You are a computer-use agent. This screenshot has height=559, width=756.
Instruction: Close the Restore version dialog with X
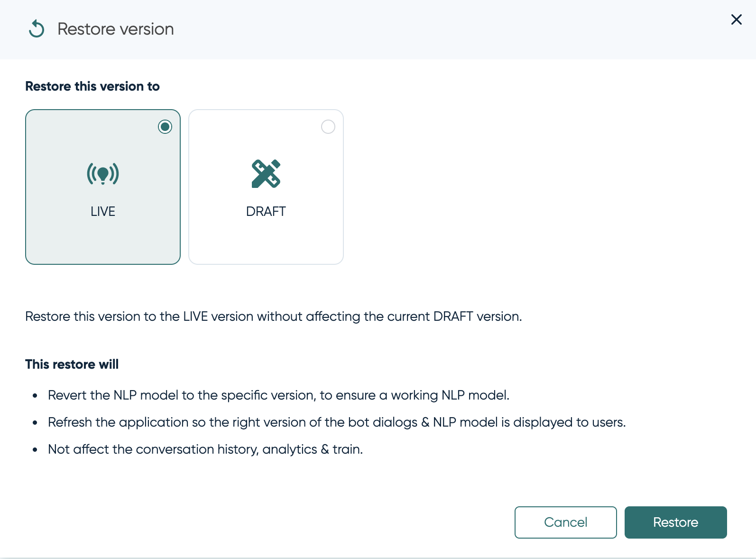[x=736, y=19]
